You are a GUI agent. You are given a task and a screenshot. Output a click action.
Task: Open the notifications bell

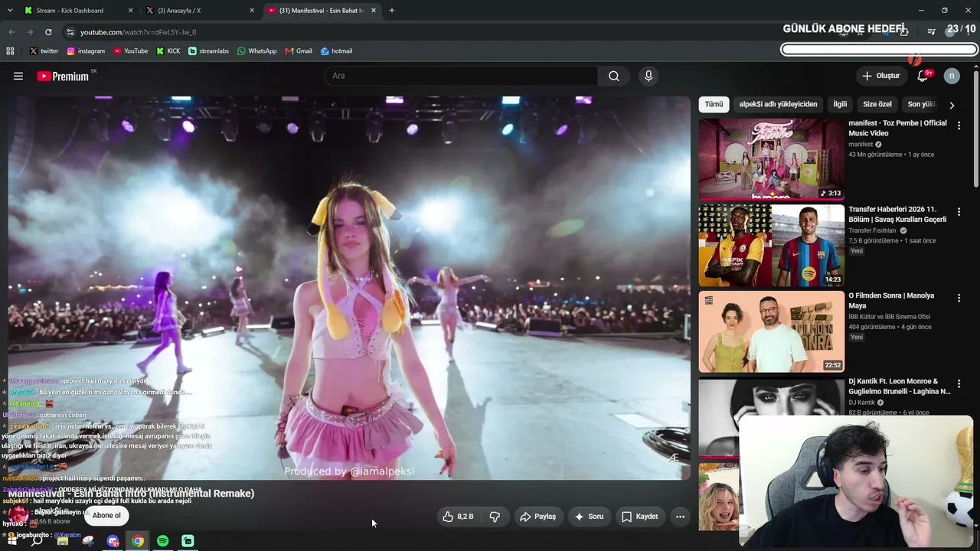pyautogui.click(x=923, y=76)
